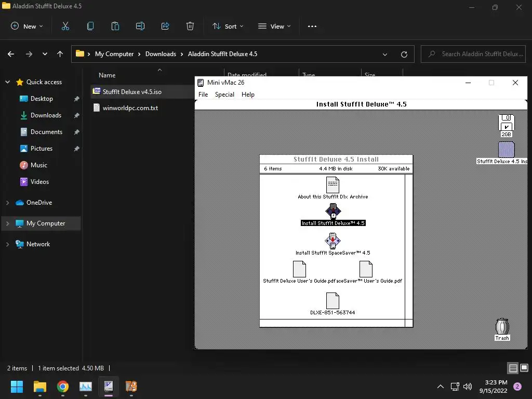Select Network in navigation pane
Image resolution: width=532 pixels, height=399 pixels.
(38, 244)
